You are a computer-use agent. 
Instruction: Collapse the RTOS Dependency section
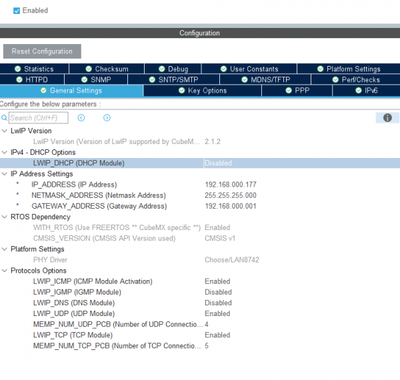[4, 217]
